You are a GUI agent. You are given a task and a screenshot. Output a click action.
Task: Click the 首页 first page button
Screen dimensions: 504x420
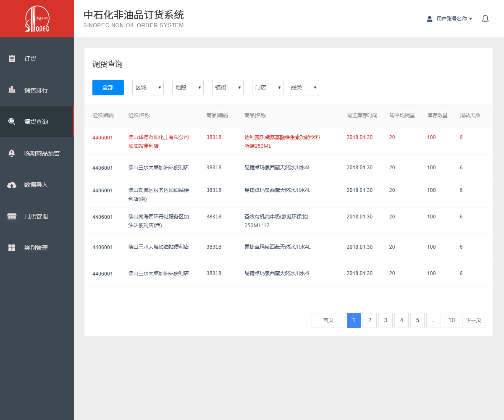pos(328,320)
